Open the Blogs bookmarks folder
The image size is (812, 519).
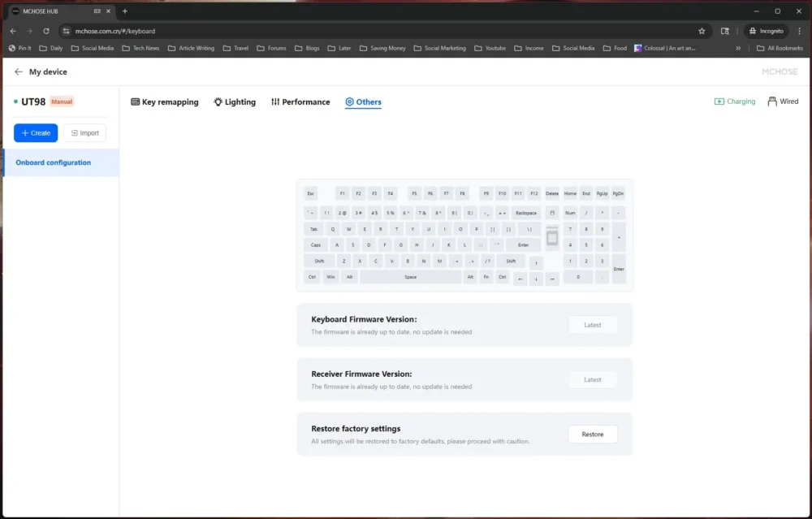pyautogui.click(x=307, y=48)
